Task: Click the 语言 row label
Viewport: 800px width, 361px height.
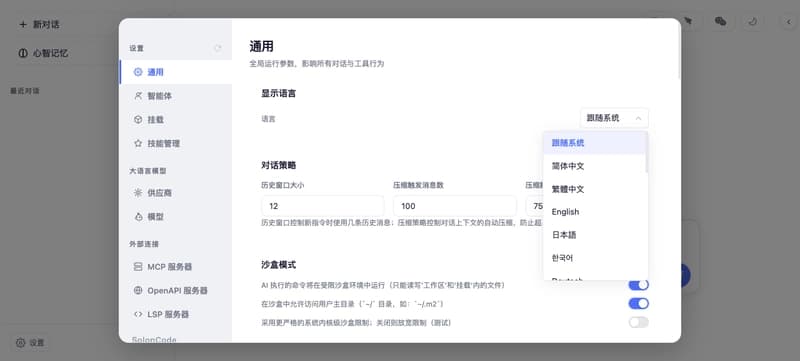Action: (x=268, y=119)
